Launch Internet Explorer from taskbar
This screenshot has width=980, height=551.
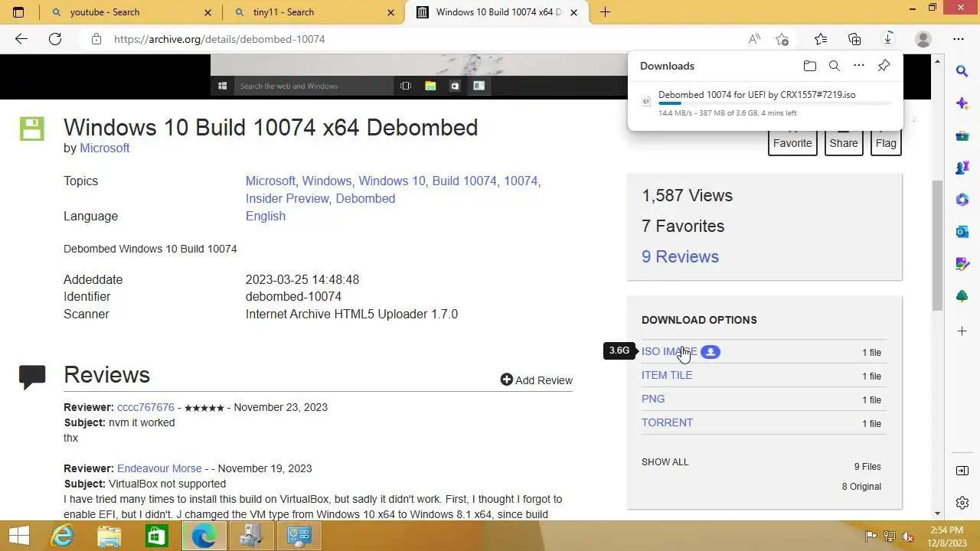[63, 536]
